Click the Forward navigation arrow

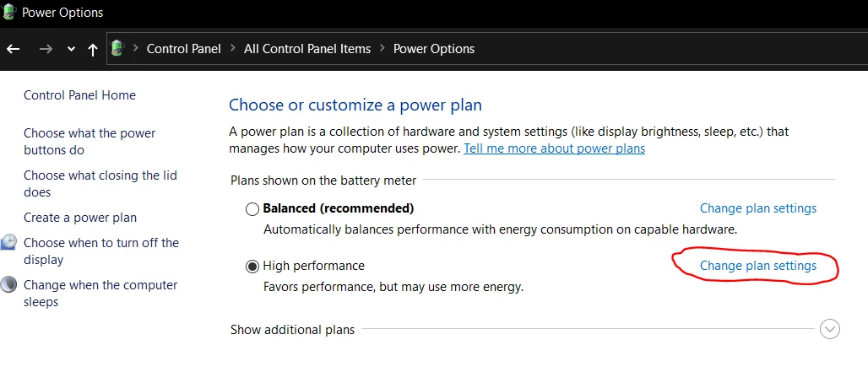pyautogui.click(x=46, y=49)
